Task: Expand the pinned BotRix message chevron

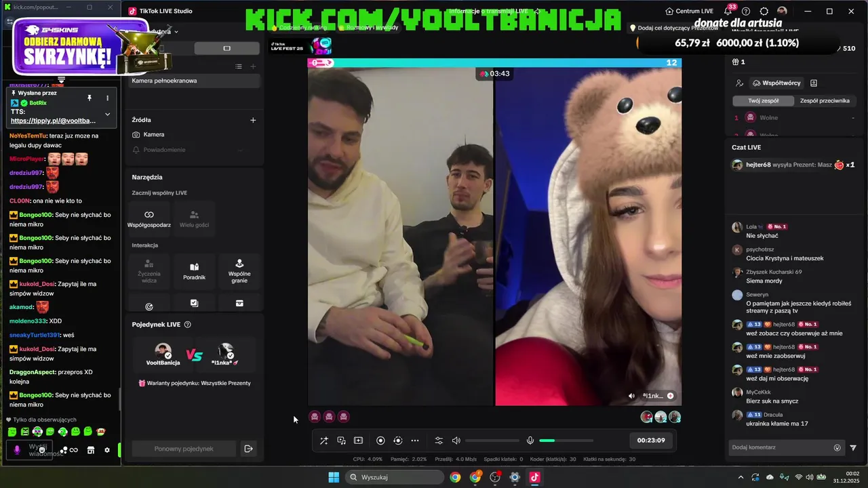Action: click(x=107, y=114)
